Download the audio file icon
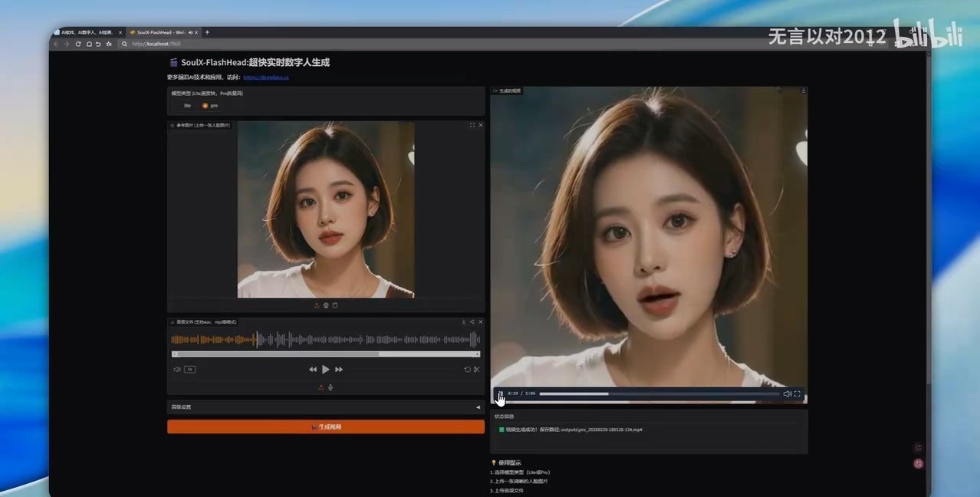The image size is (980, 497). click(x=463, y=322)
